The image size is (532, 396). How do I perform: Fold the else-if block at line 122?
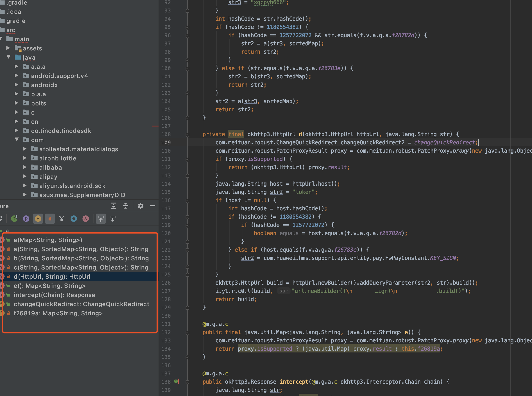pyautogui.click(x=187, y=250)
